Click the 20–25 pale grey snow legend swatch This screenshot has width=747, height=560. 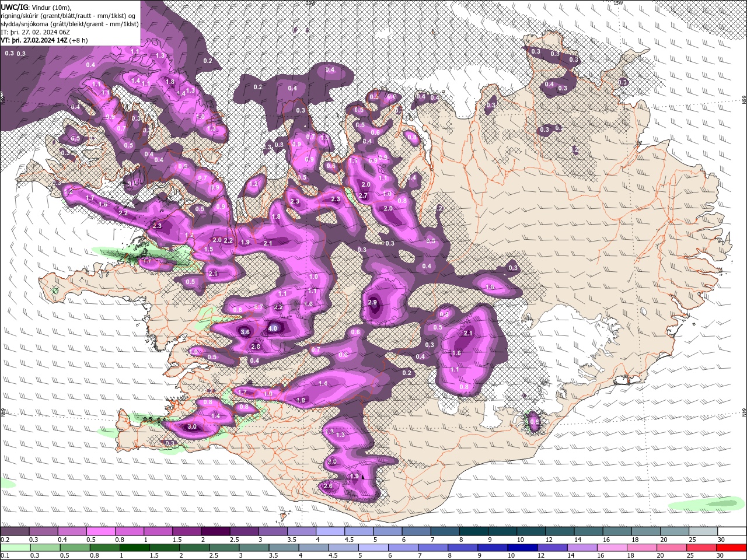tap(675, 531)
